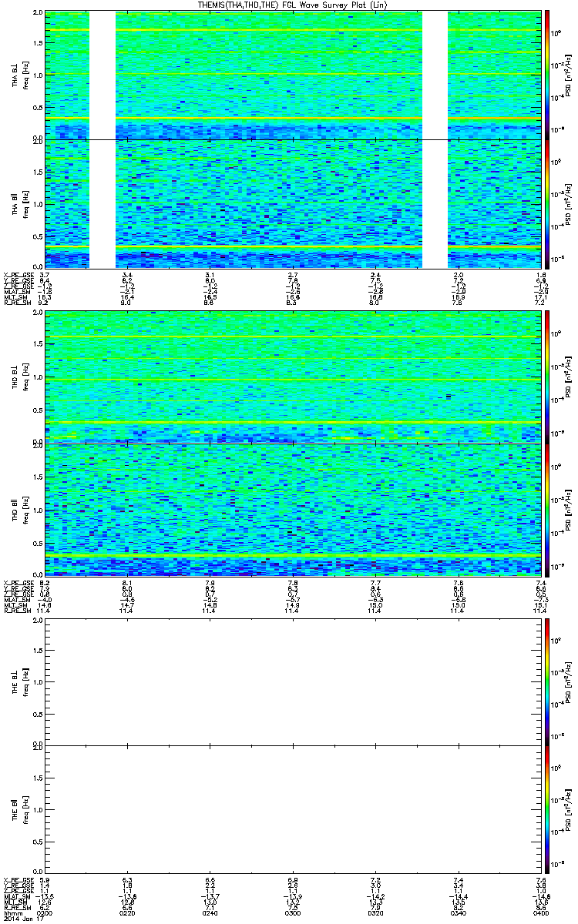Select the PSD color bar beside THD B-perpendicular
578x924 pixels.
tap(546, 376)
